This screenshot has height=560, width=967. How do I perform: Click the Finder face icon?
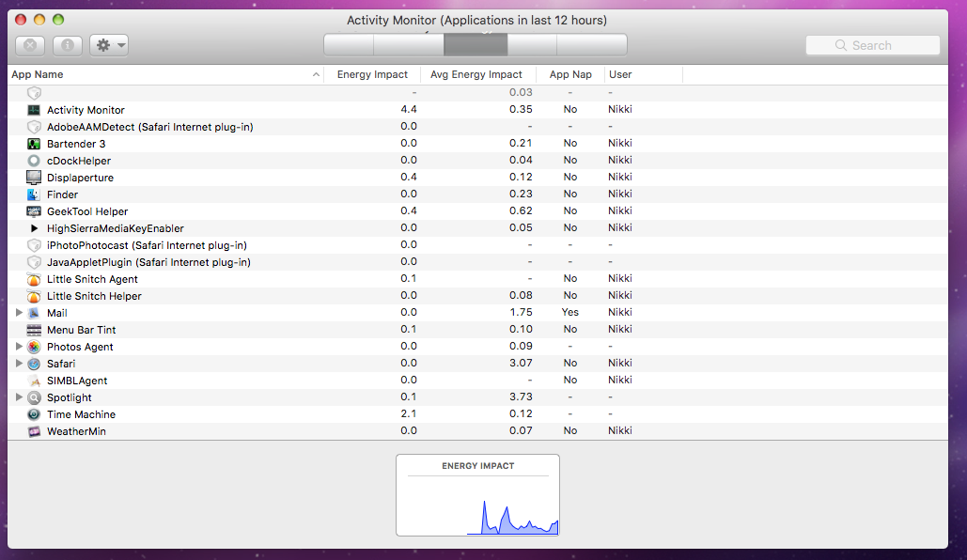(x=34, y=194)
